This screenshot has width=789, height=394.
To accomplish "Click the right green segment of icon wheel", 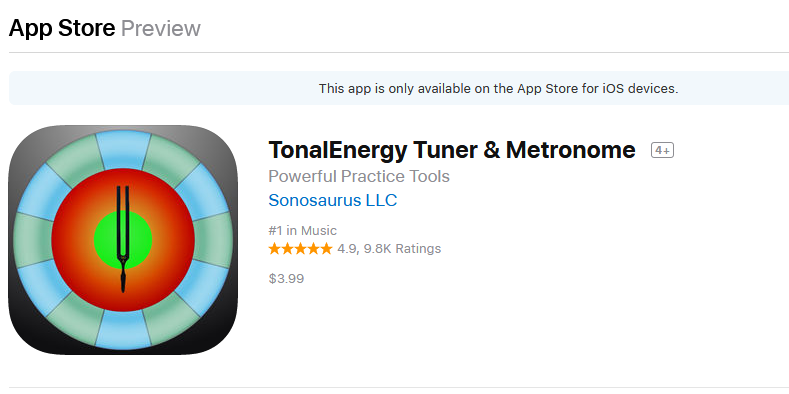I will pyautogui.click(x=213, y=240).
